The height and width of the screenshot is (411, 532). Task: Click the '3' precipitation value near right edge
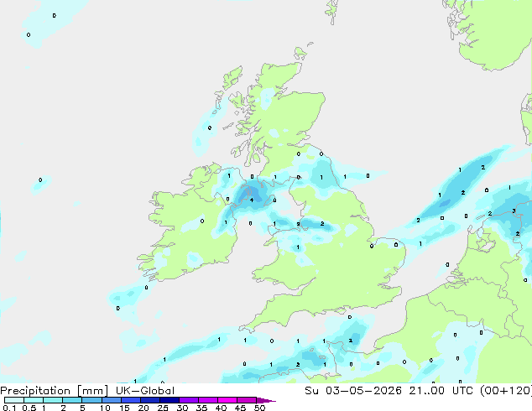[514, 211]
